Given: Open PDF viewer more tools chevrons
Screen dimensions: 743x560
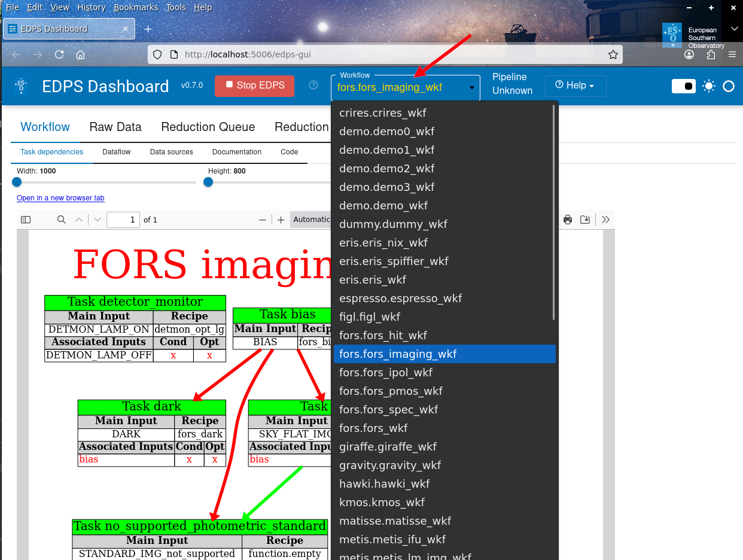Looking at the screenshot, I should coord(606,220).
